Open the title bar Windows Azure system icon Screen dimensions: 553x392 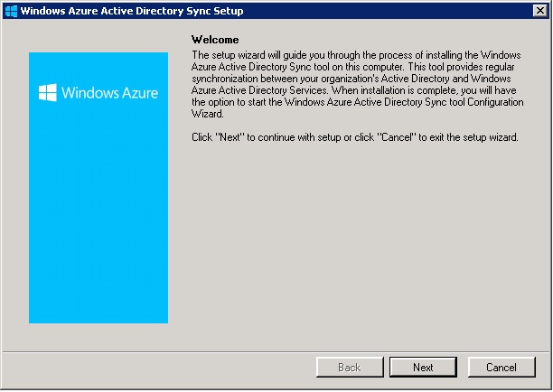[x=11, y=11]
